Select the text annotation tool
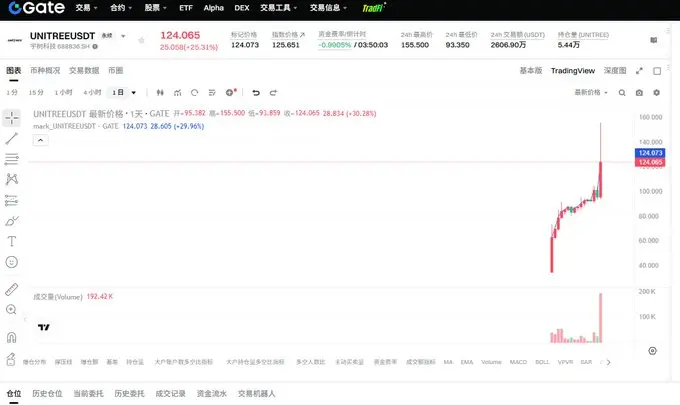The height and width of the screenshot is (405, 680). tap(12, 241)
